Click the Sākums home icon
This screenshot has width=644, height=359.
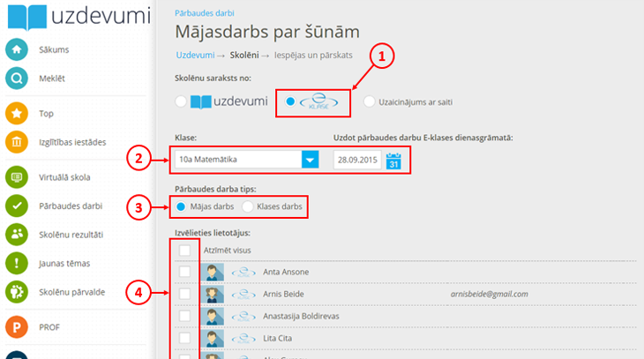pyautogui.click(x=16, y=49)
